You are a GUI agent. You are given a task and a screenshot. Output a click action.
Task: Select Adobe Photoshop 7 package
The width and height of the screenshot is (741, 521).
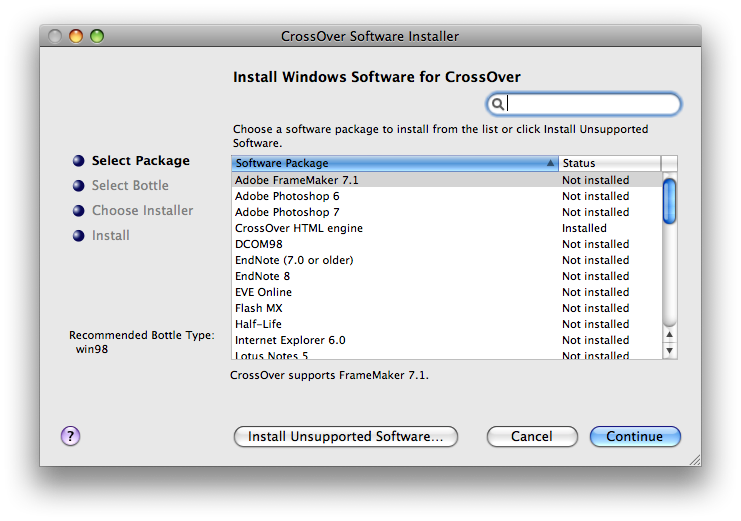(x=447, y=212)
